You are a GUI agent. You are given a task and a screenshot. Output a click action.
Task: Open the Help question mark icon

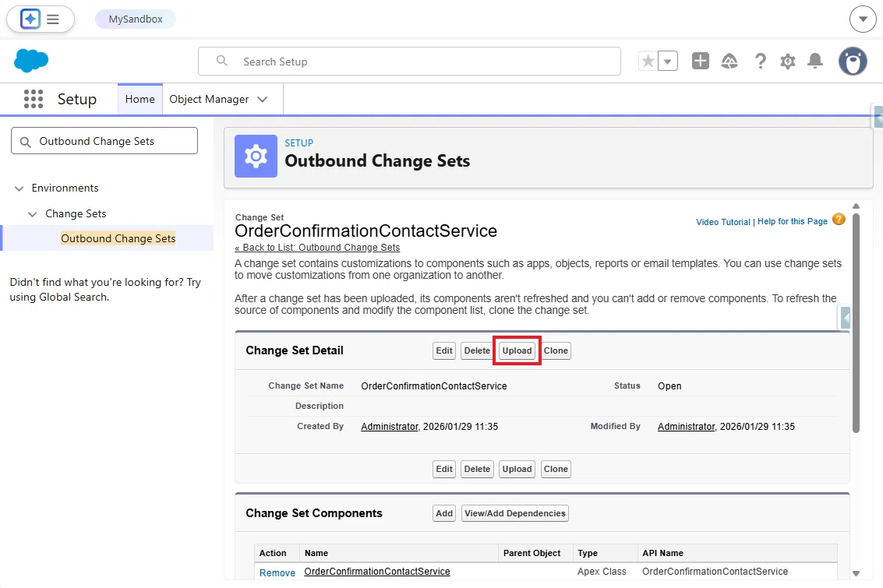coord(760,61)
